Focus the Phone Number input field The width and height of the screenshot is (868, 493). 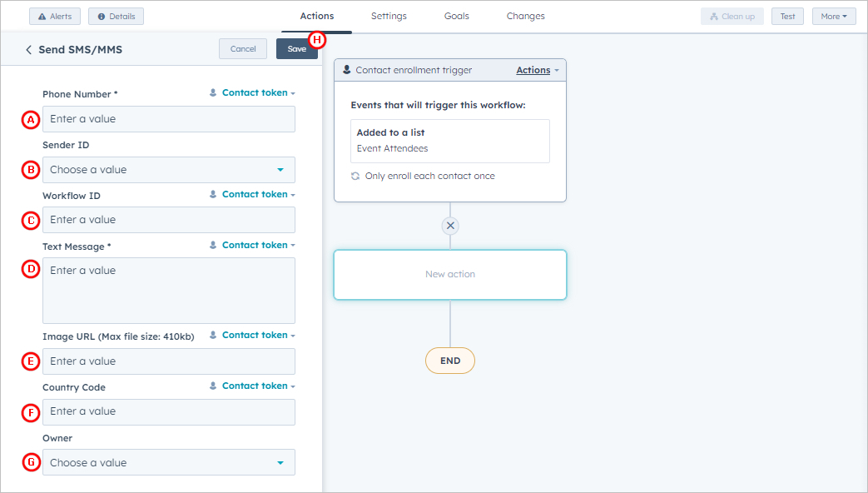click(169, 119)
